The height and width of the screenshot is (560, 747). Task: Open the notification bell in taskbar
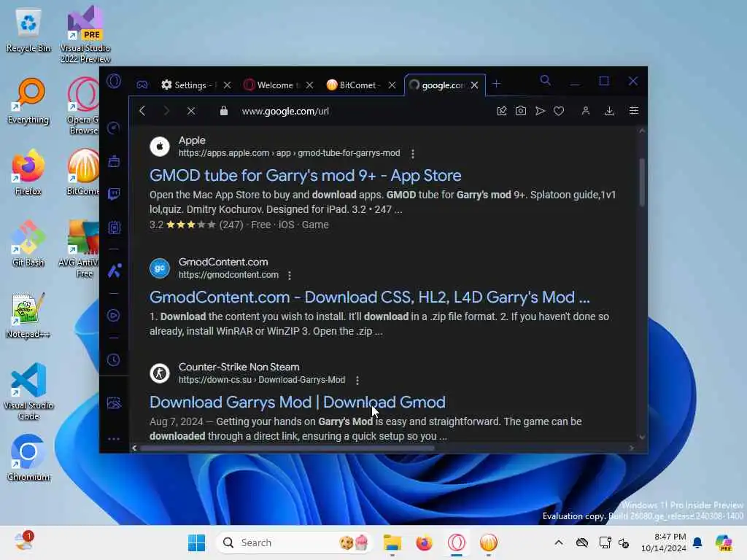pos(697,542)
